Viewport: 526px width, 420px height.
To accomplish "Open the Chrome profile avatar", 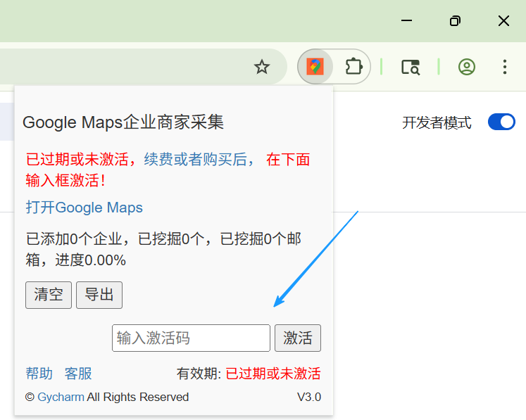I will point(466,67).
